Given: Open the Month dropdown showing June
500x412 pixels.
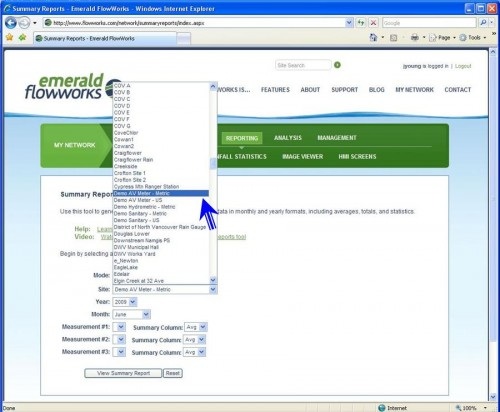Looking at the screenshot, I should [x=132, y=314].
